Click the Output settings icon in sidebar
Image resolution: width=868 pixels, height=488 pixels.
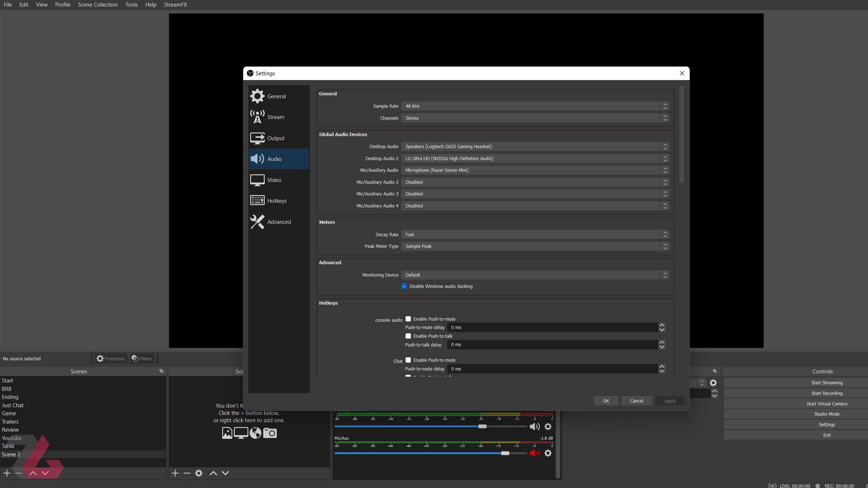tap(258, 138)
